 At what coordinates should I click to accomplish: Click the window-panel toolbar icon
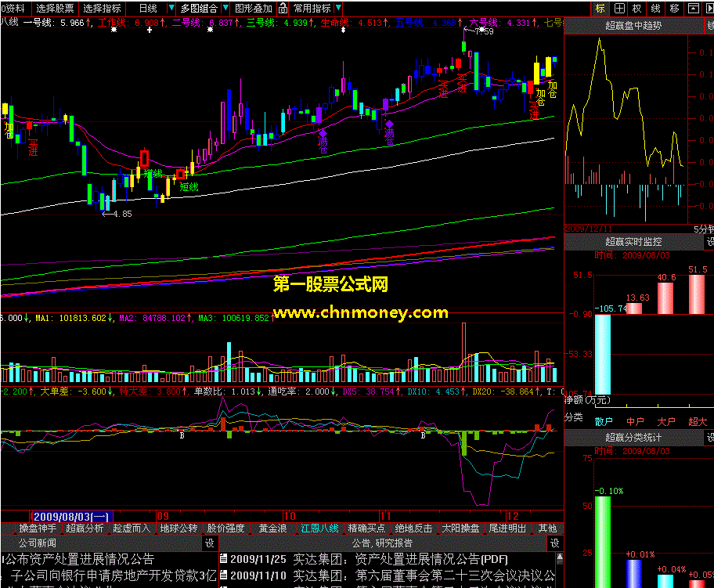pos(693,8)
